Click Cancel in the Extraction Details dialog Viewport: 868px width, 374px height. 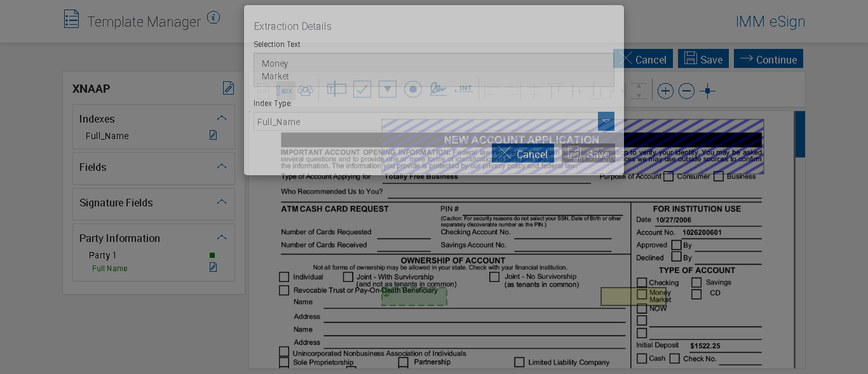(x=522, y=154)
